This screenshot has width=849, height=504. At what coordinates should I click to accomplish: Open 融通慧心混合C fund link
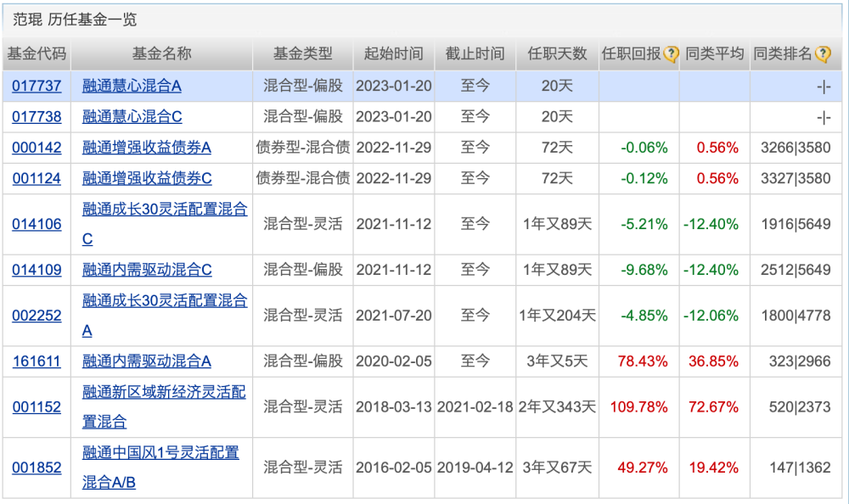pos(132,116)
